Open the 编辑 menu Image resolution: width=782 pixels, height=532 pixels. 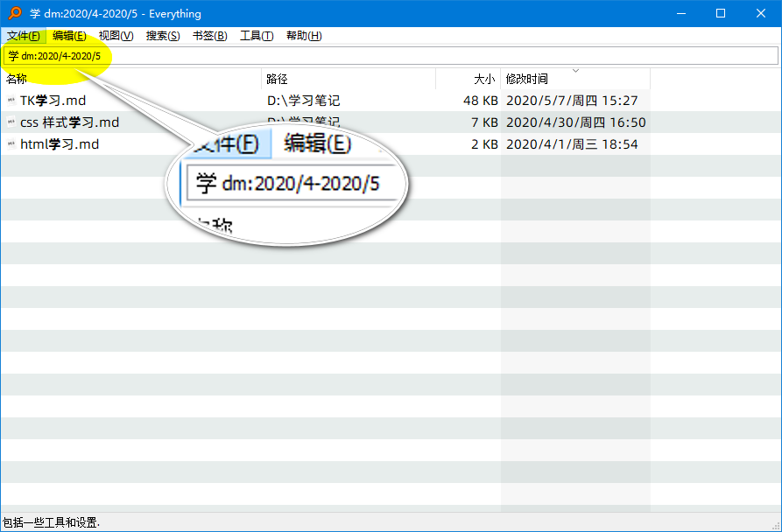point(68,36)
